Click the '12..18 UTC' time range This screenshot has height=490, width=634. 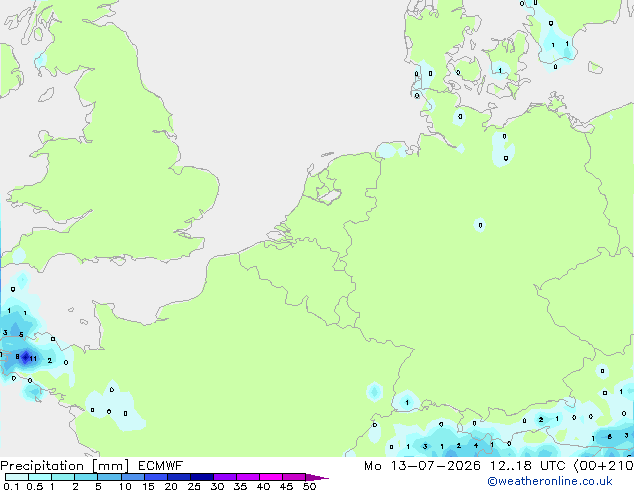(527, 466)
